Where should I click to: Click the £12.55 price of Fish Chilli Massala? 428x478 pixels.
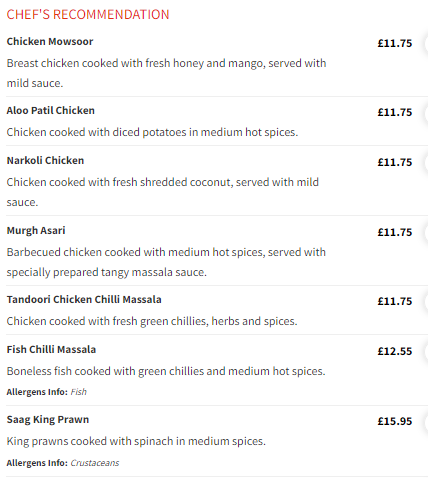point(395,351)
